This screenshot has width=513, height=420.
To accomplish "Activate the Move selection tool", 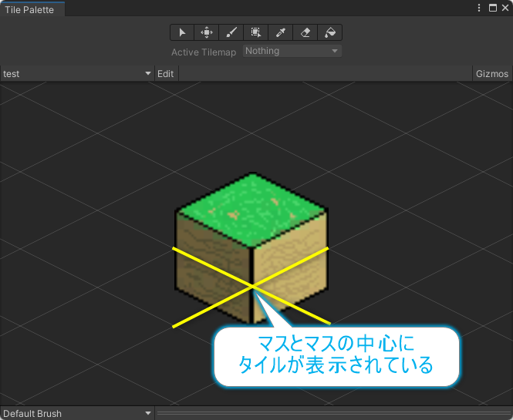I will [x=207, y=32].
